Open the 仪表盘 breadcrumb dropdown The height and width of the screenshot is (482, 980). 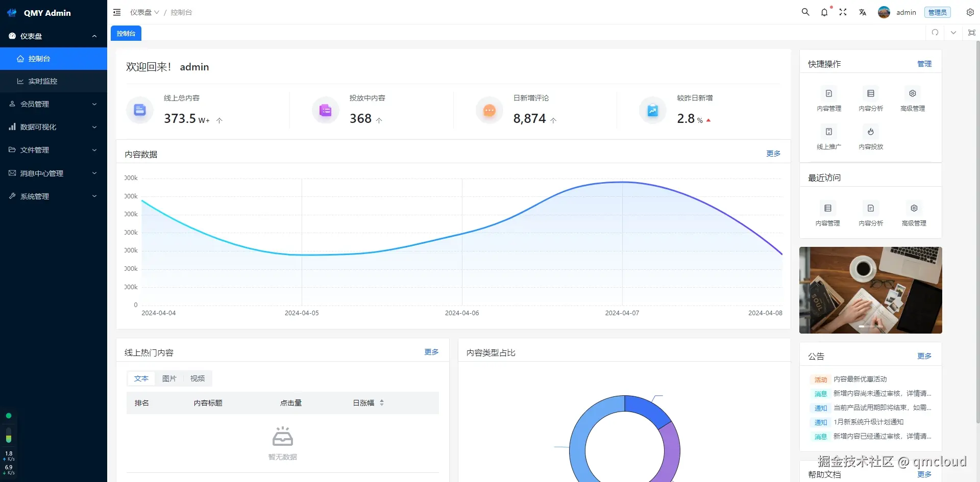(x=144, y=12)
